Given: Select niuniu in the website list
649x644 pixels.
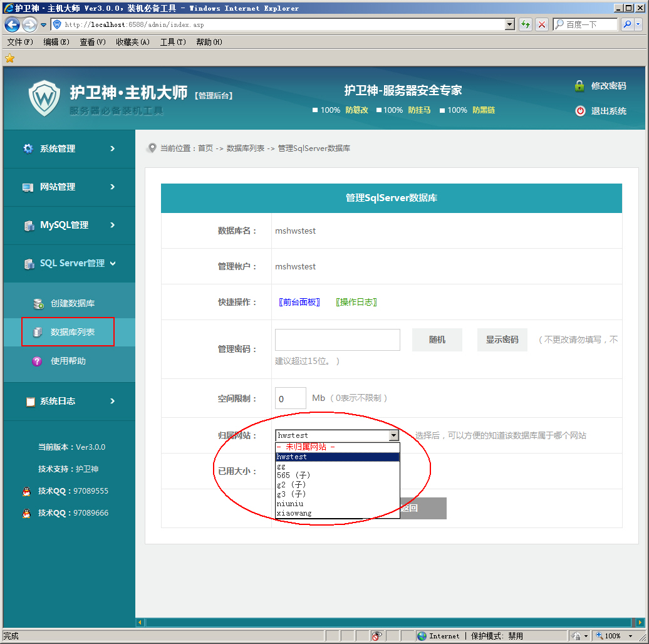Looking at the screenshot, I should (x=290, y=504).
